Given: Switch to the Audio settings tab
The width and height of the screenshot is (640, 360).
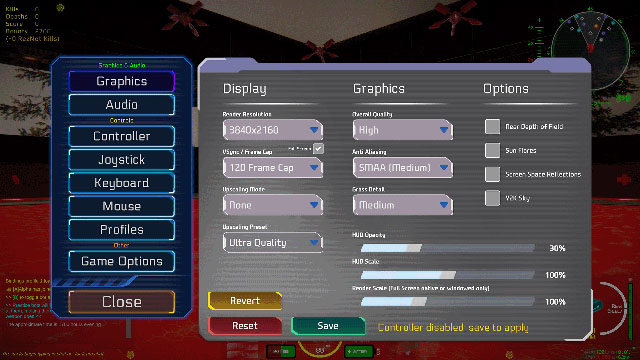Looking at the screenshot, I should [x=122, y=104].
